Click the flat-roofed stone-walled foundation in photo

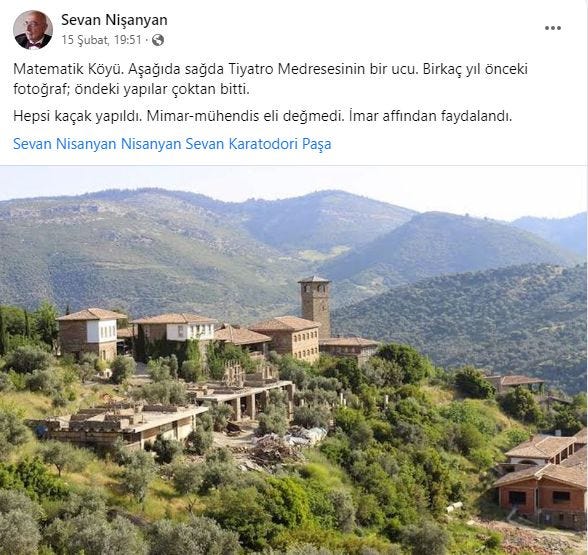[x=120, y=424]
